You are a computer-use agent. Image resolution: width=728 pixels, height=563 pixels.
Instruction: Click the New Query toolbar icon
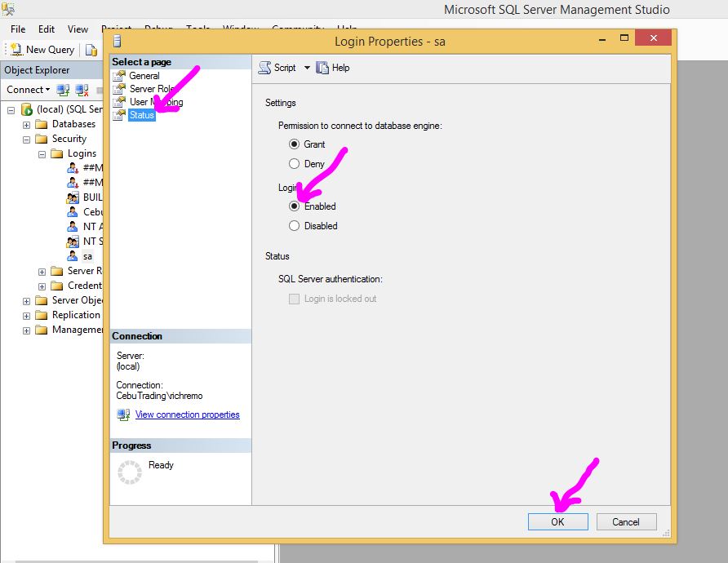click(16, 50)
